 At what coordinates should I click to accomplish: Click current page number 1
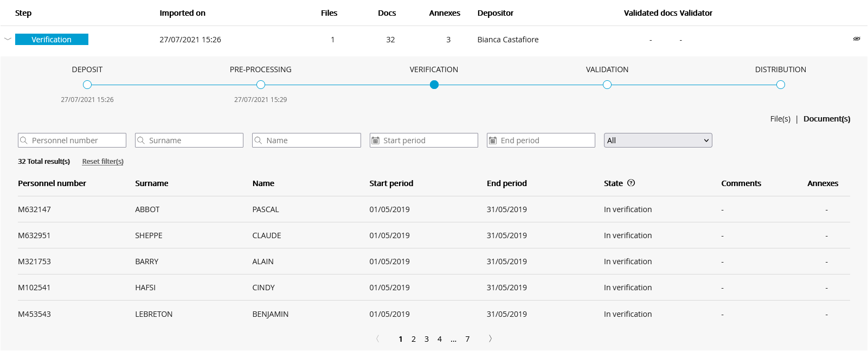[x=401, y=339]
